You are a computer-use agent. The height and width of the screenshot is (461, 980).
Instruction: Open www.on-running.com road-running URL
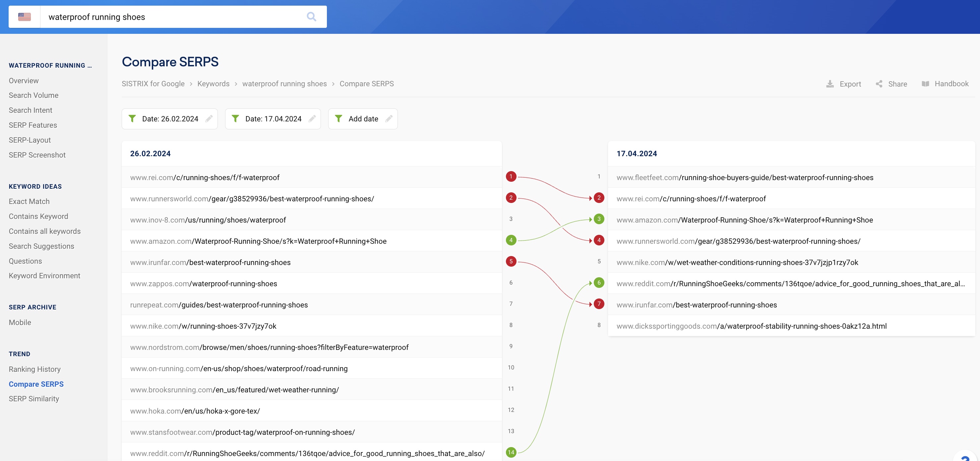[x=239, y=368]
